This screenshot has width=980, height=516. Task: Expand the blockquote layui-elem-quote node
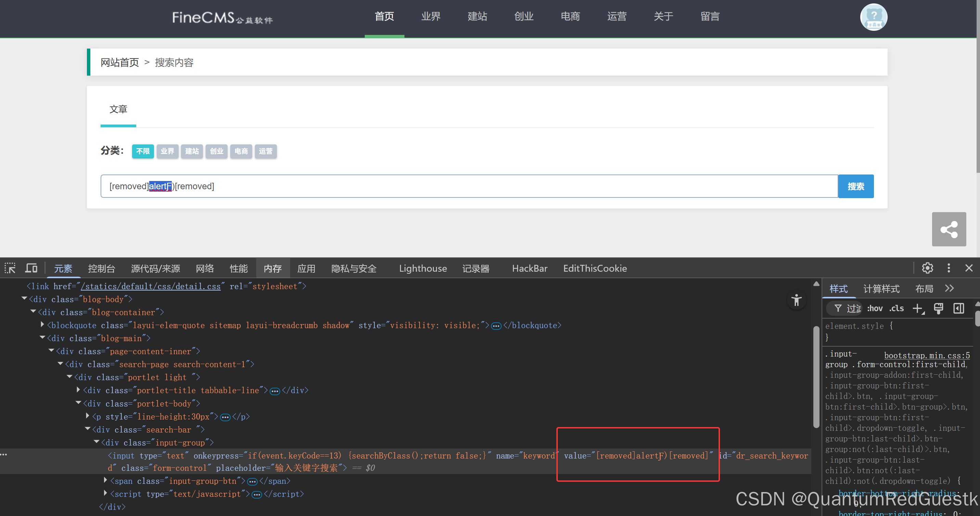click(42, 325)
